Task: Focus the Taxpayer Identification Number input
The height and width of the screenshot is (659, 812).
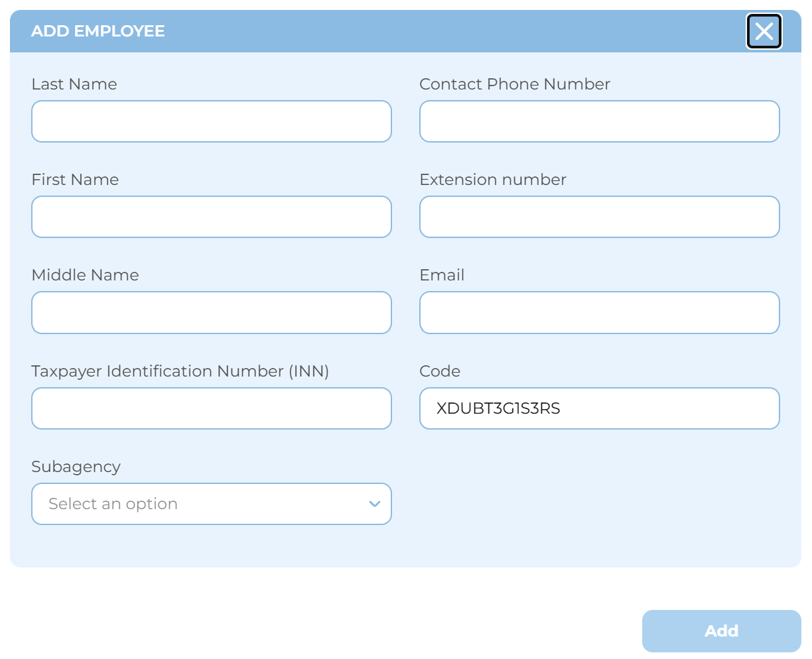Action: click(x=211, y=408)
